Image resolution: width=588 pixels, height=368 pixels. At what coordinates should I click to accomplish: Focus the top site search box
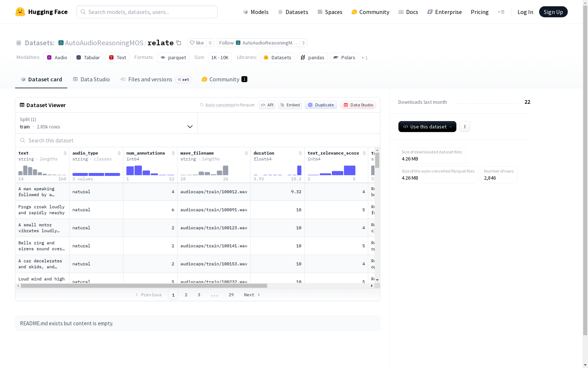tap(147, 12)
